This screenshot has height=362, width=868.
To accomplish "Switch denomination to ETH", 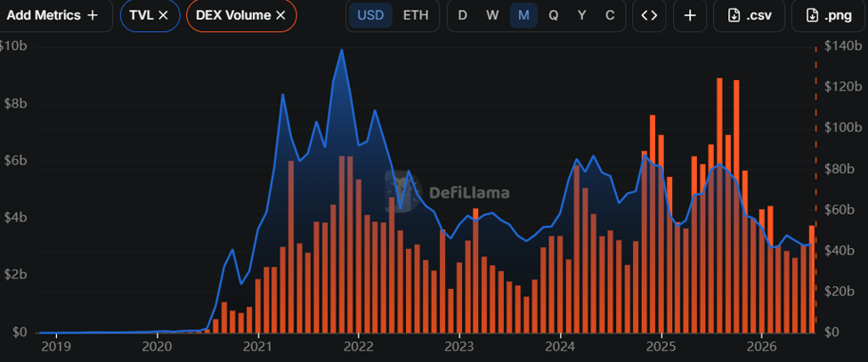I will [x=415, y=15].
